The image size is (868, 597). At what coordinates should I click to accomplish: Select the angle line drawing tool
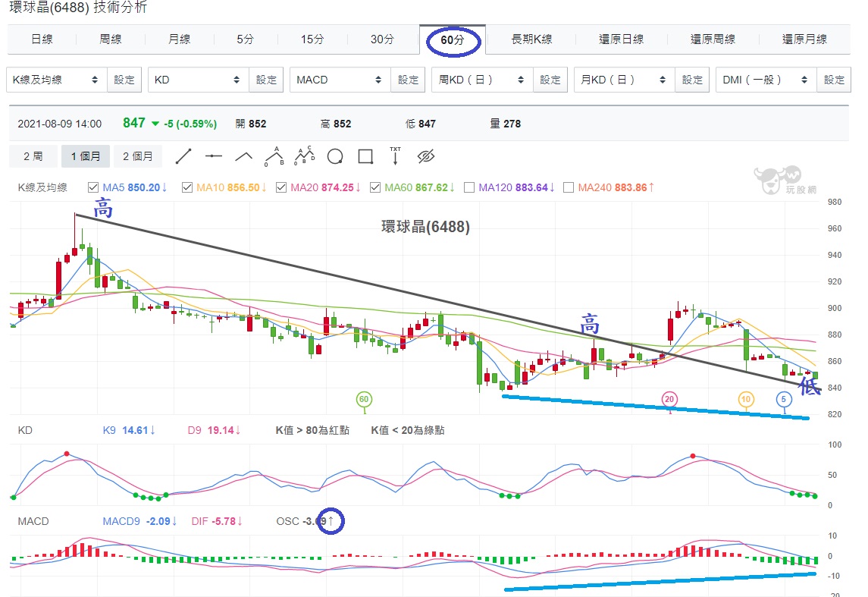click(244, 157)
